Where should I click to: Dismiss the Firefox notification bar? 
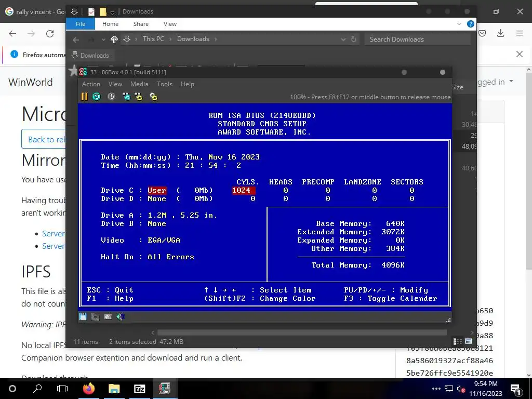coord(520,54)
